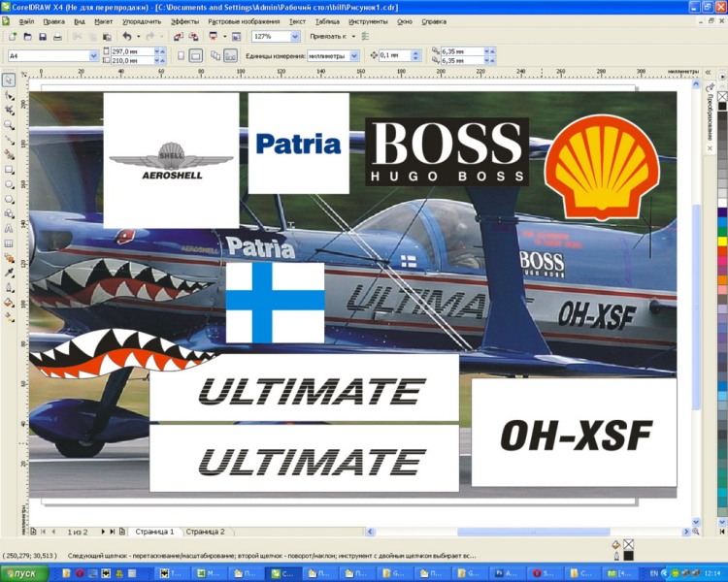Click the page width 297,0 мм field
The width and height of the screenshot is (728, 582).
tap(132, 51)
